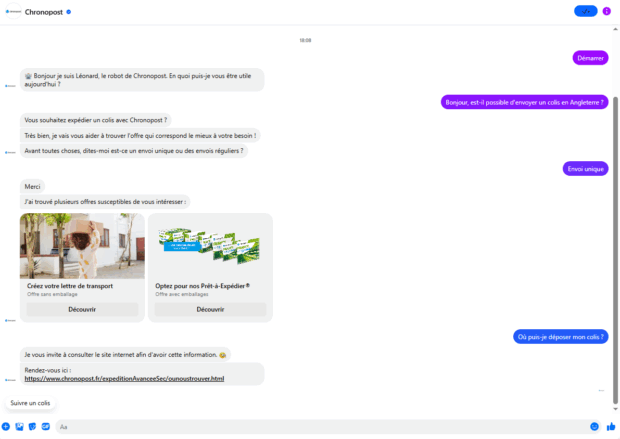This screenshot has height=439, width=620.
Task: Open the parcel carrier photo thumbnail
Action: click(82, 246)
